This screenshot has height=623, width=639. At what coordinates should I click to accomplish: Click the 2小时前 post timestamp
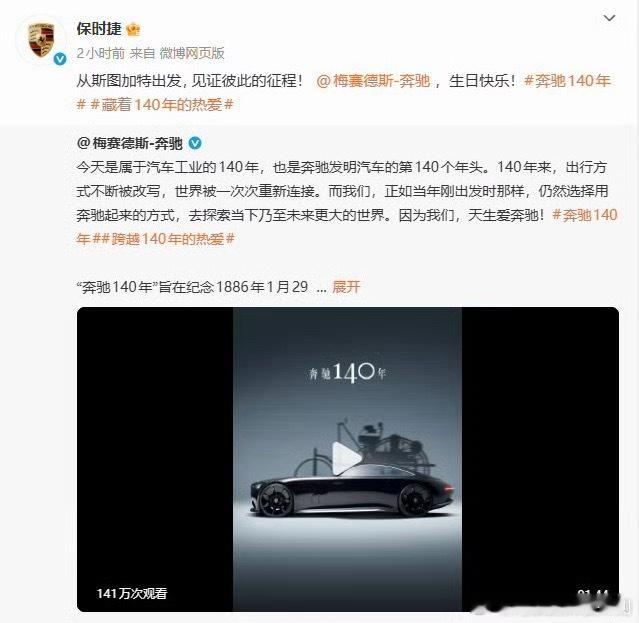(101, 53)
